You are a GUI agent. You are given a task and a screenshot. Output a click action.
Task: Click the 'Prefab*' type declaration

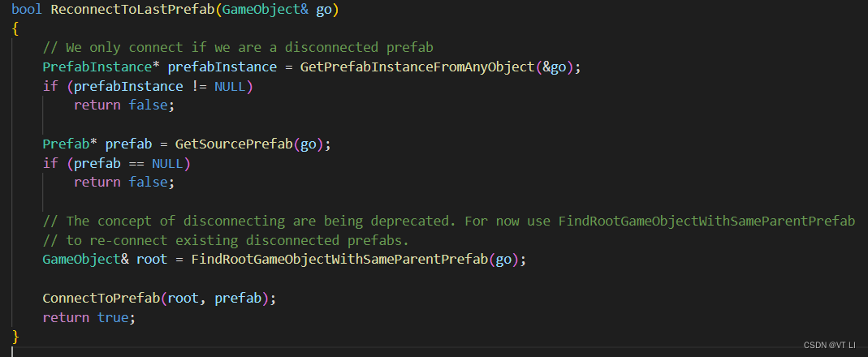[x=70, y=144]
